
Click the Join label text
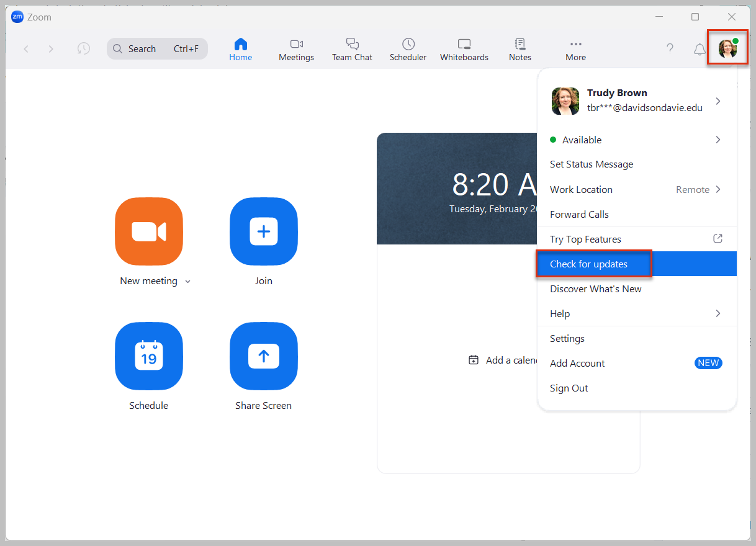click(264, 281)
